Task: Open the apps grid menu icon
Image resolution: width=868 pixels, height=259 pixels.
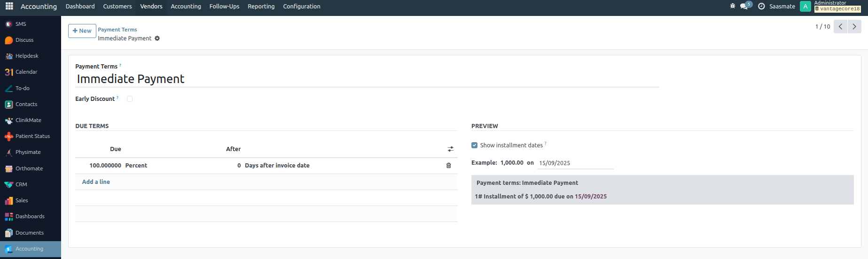Action: (9, 6)
